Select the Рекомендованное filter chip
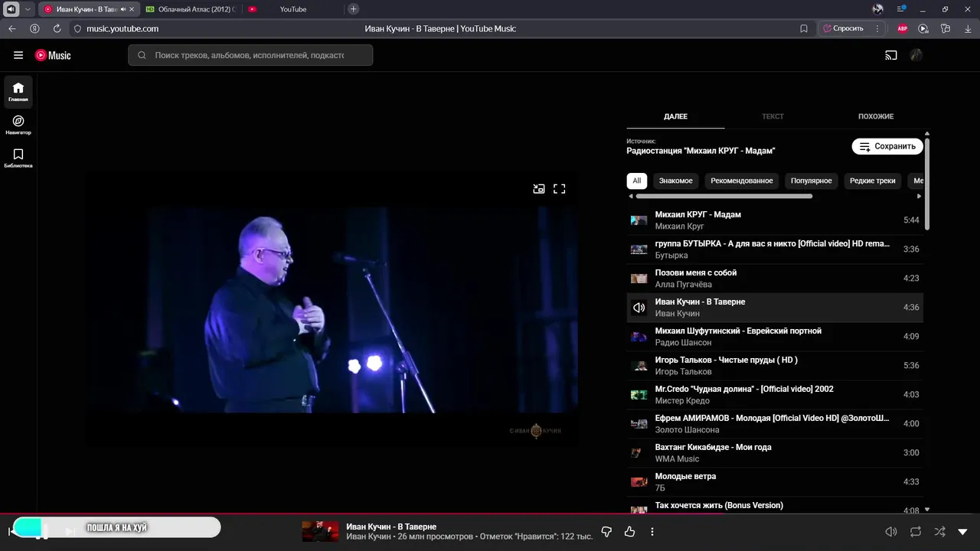The image size is (980, 551). 742,181
